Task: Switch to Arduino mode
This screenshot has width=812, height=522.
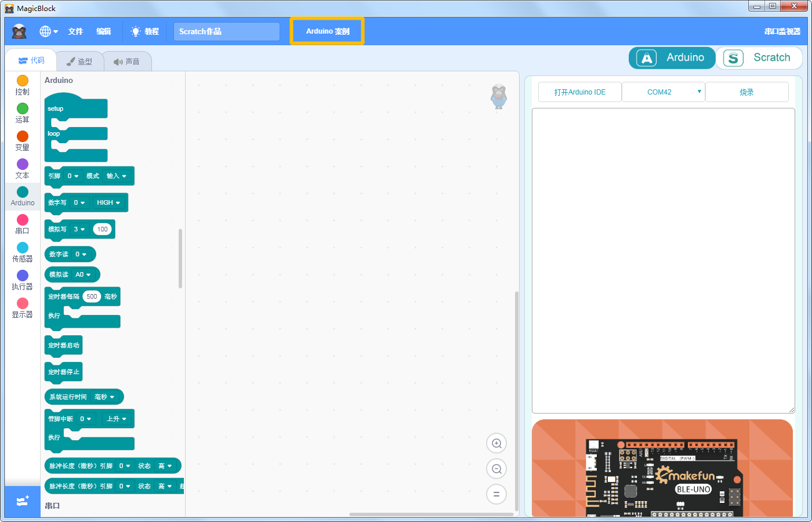Action: pyautogui.click(x=672, y=57)
